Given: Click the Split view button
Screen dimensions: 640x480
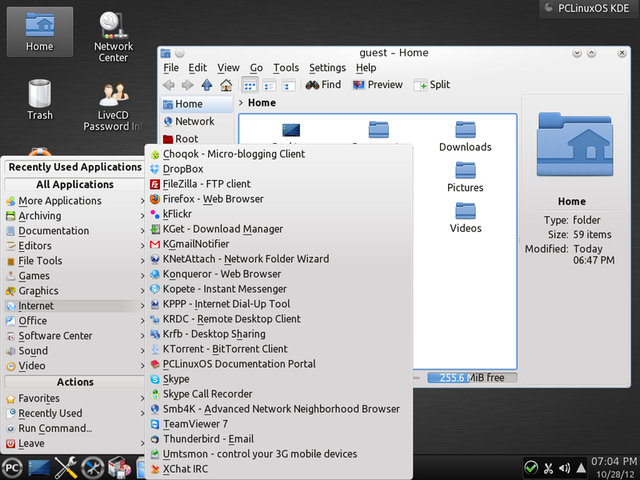Looking at the screenshot, I should (432, 84).
